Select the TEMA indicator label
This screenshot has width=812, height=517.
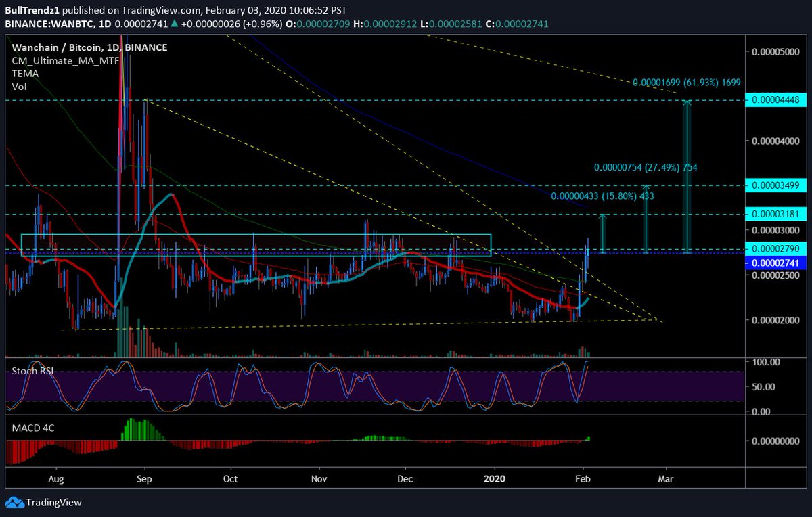24,74
